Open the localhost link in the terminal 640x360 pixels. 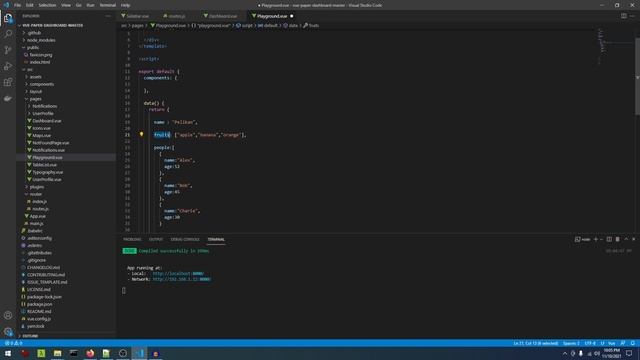pyautogui.click(x=178, y=273)
